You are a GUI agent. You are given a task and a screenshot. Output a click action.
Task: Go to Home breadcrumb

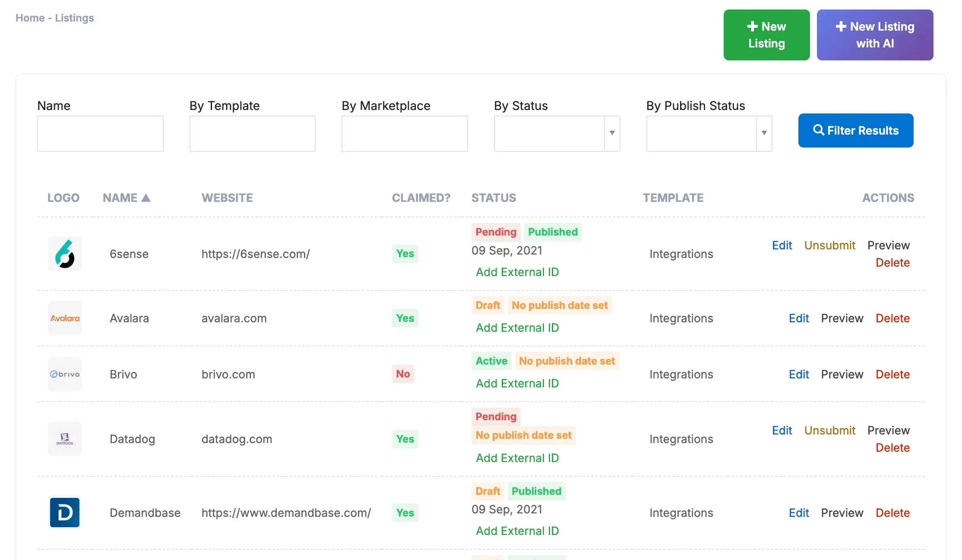(30, 18)
